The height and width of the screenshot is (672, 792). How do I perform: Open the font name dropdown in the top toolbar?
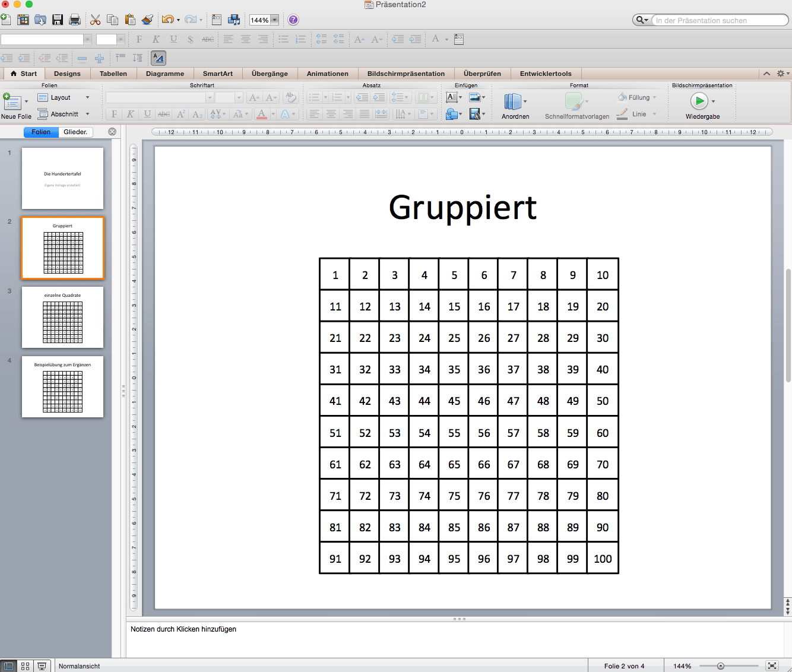click(87, 39)
